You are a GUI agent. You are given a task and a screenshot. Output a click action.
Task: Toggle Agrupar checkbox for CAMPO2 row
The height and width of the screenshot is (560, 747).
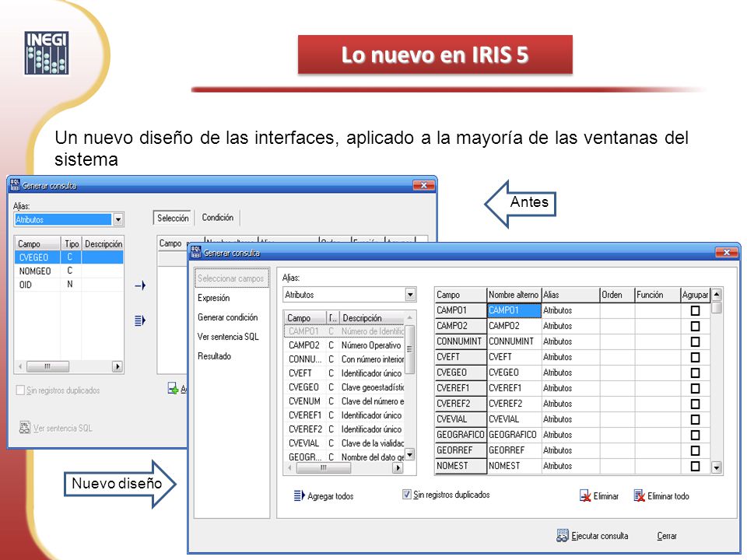(695, 326)
